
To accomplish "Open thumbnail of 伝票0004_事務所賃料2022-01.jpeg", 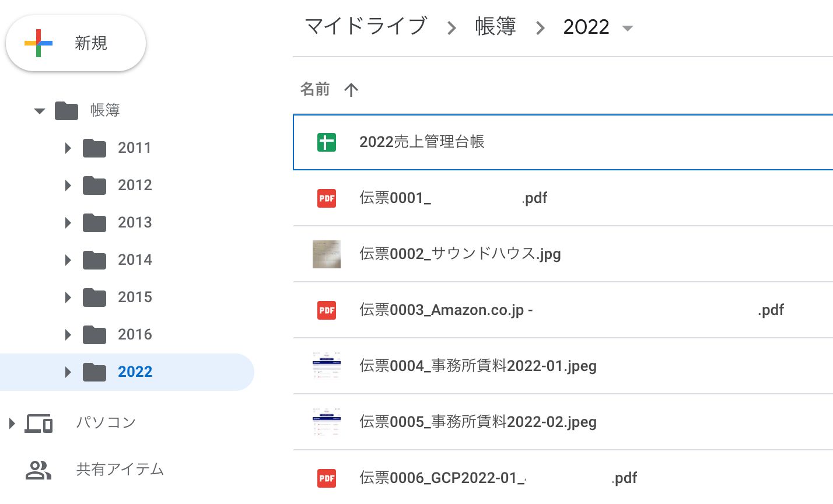I will point(327,366).
